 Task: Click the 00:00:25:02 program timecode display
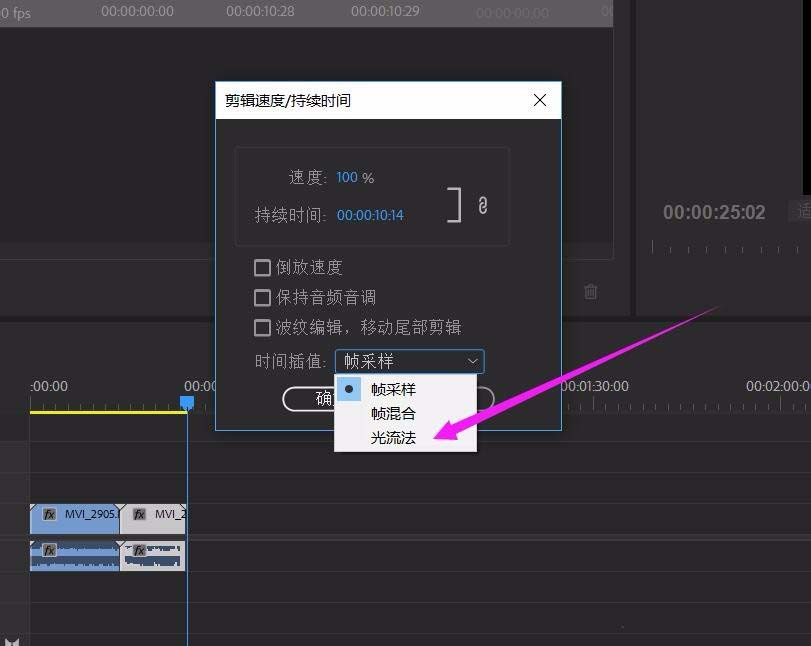point(712,212)
